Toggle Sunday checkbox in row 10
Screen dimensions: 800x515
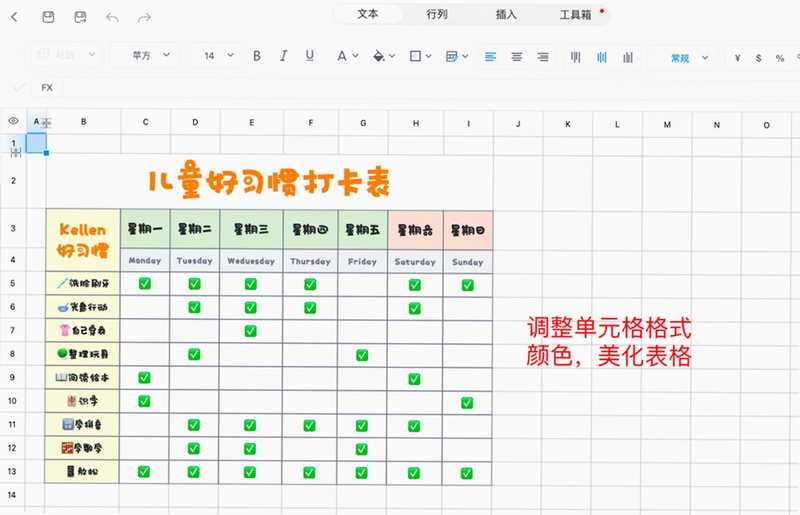pyautogui.click(x=467, y=403)
